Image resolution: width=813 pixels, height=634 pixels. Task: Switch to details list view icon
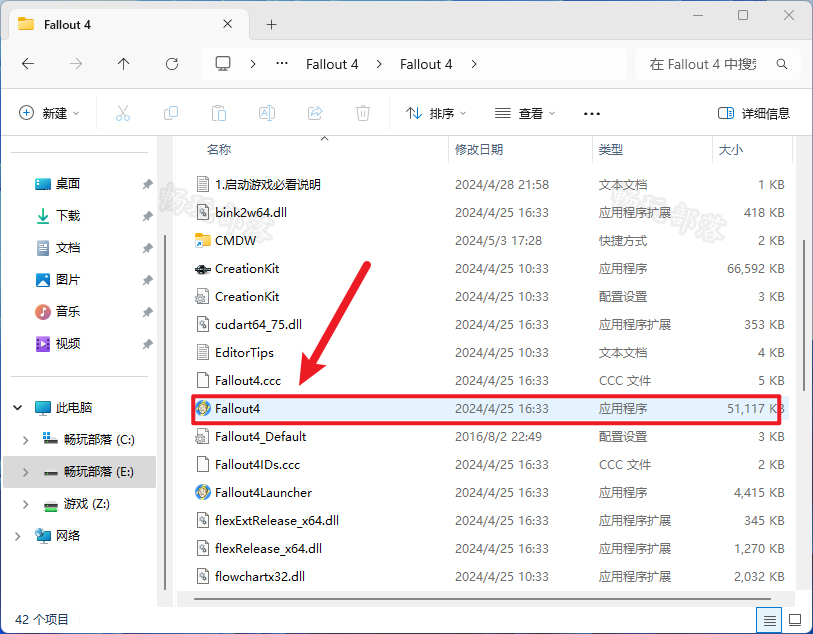click(x=769, y=619)
